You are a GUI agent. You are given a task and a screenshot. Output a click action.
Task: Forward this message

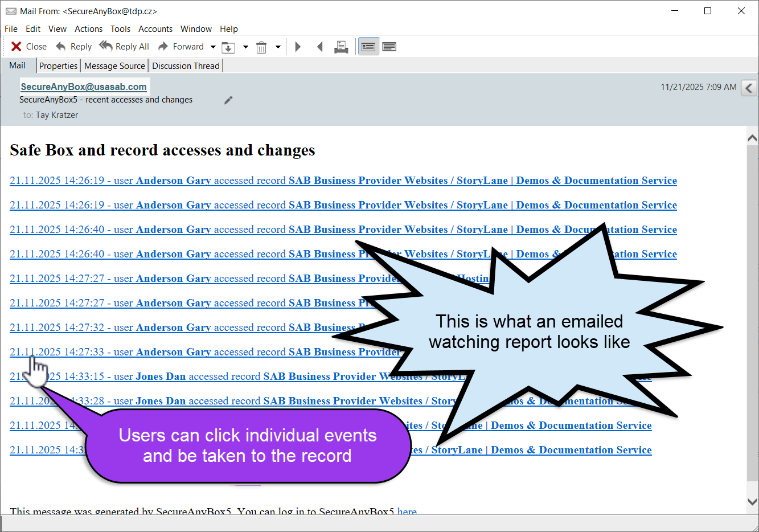181,47
